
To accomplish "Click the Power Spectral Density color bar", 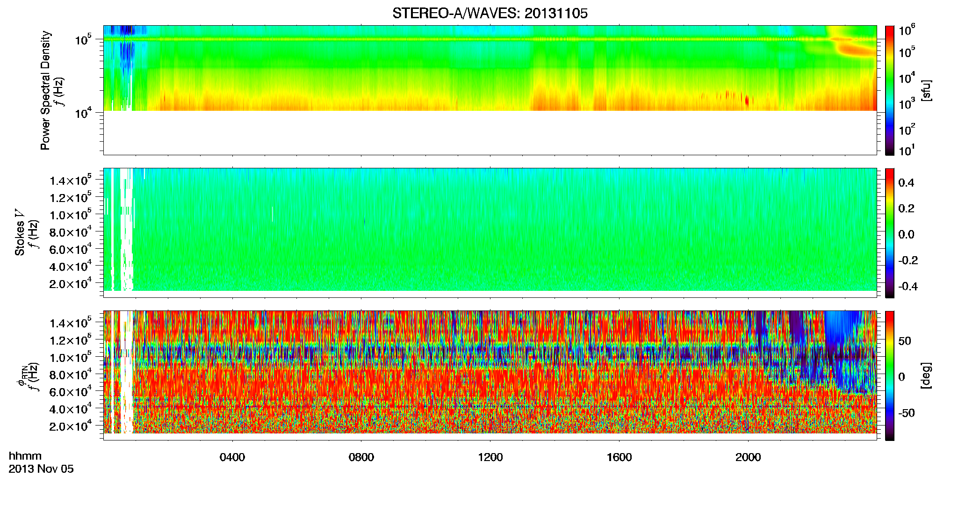I will (890, 90).
